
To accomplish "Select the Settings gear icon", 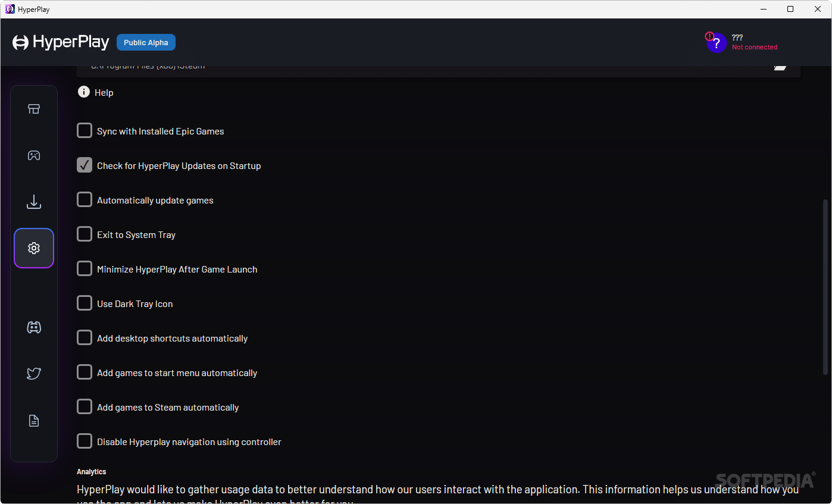I will (x=34, y=248).
